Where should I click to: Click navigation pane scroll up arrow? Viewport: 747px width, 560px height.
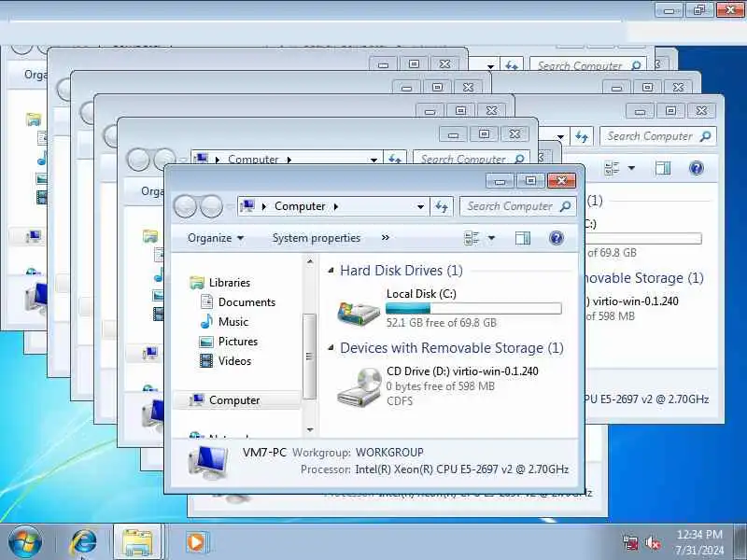coord(310,261)
